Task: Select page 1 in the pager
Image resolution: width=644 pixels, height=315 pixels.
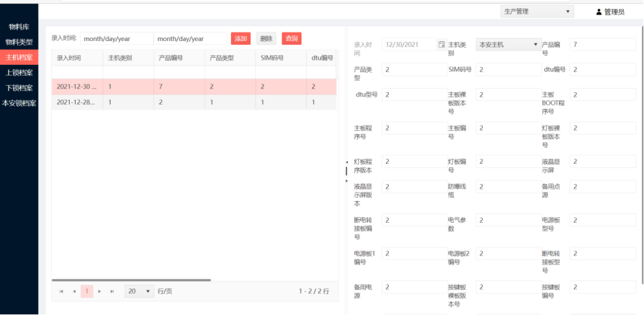Action: (87, 291)
